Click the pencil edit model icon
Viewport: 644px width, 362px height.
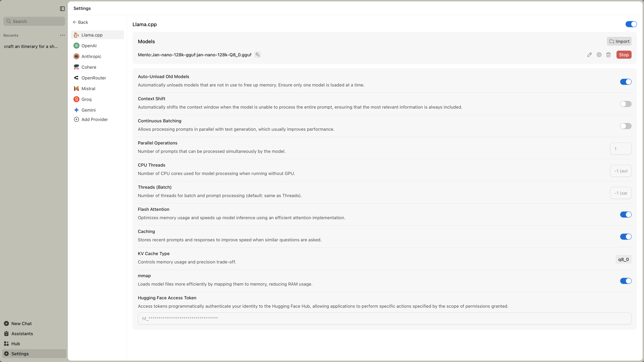click(589, 55)
